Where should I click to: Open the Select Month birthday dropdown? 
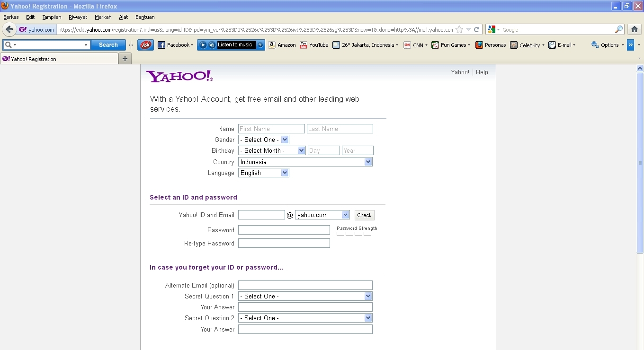272,150
